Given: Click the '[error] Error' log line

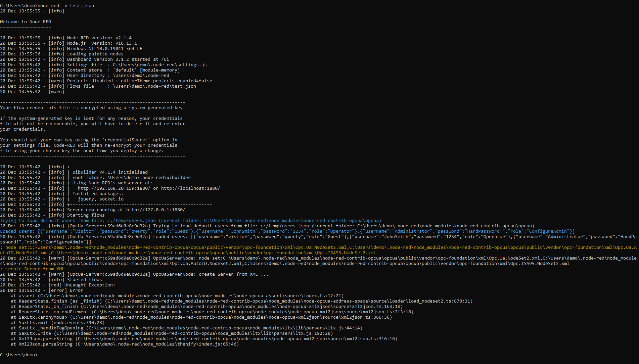Looking at the screenshot, I should point(42,290).
